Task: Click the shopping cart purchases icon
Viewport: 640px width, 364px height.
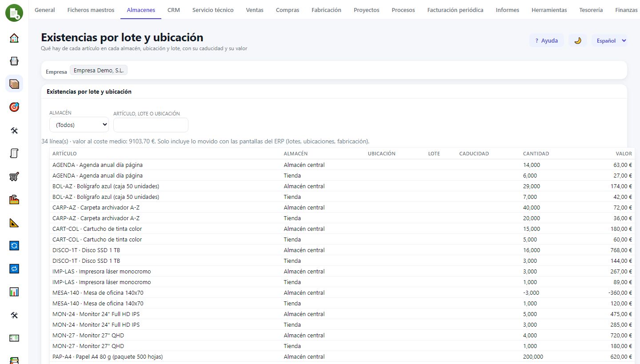Action: (x=14, y=177)
